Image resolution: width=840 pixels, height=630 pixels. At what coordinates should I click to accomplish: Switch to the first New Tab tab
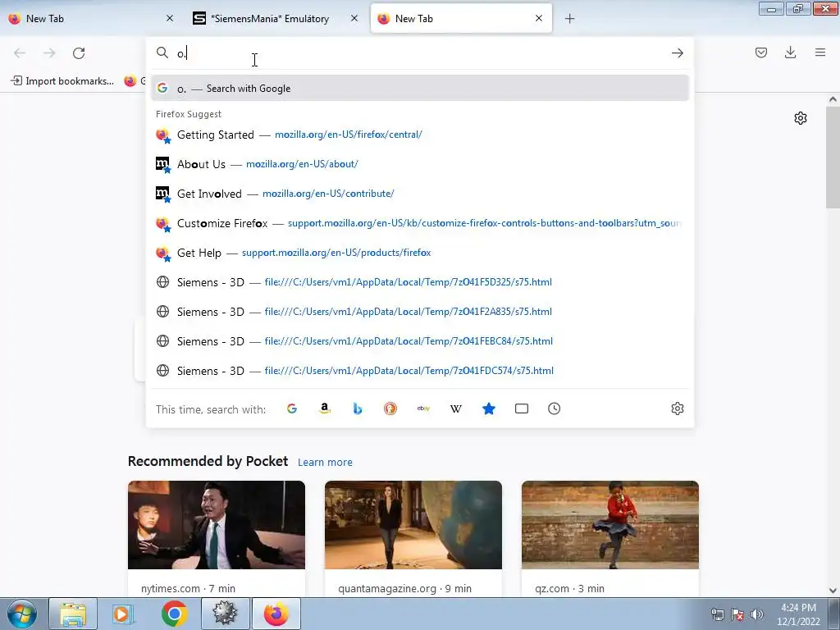[91, 19]
